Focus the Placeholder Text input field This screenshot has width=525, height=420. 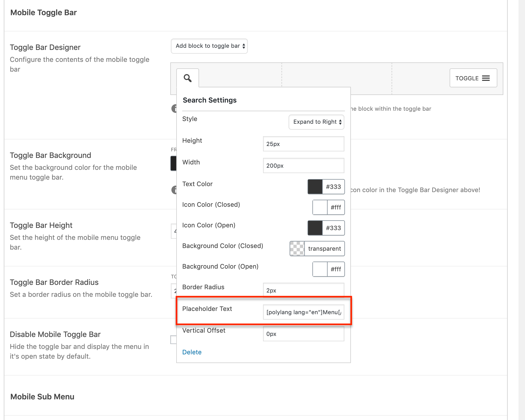coord(303,312)
